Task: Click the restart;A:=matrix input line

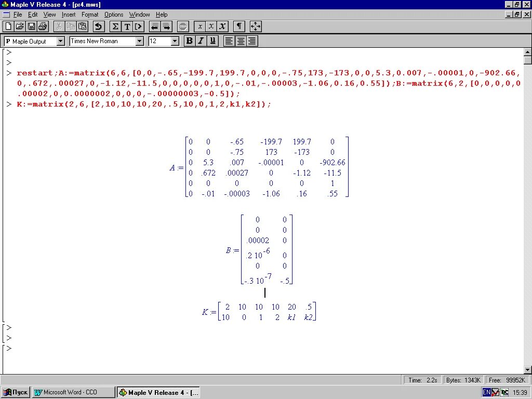Action: (x=269, y=84)
